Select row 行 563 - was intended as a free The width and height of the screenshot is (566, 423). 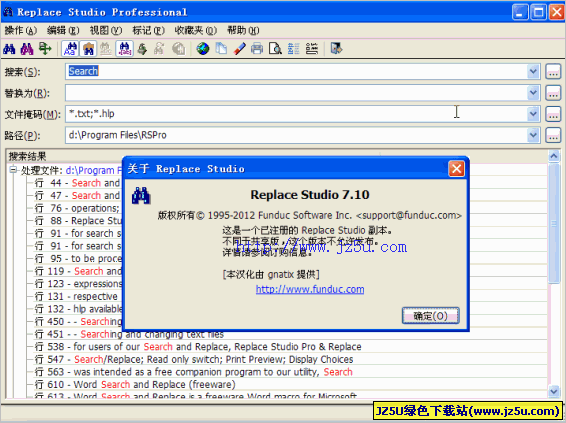pos(193,372)
